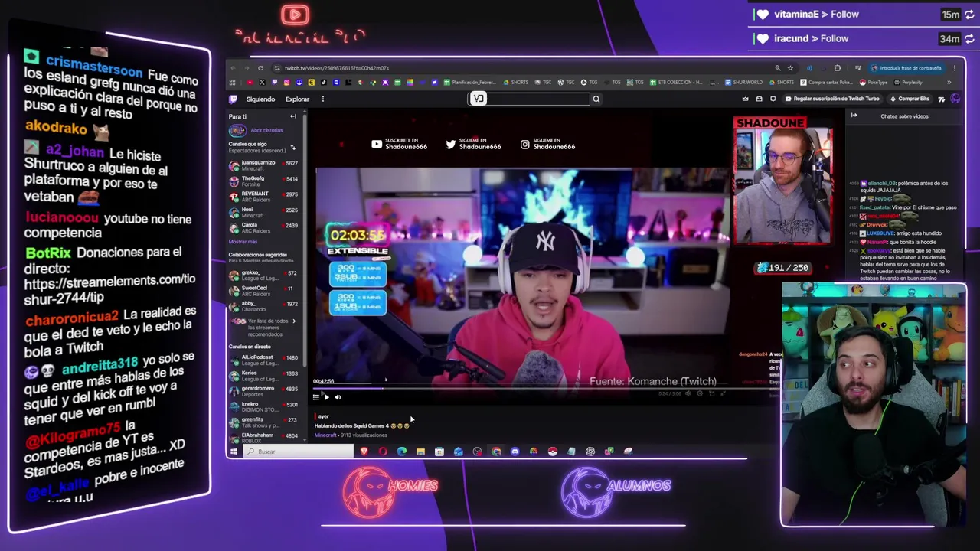The image size is (980, 551).
Task: Click the browser address bar
Action: (521, 68)
